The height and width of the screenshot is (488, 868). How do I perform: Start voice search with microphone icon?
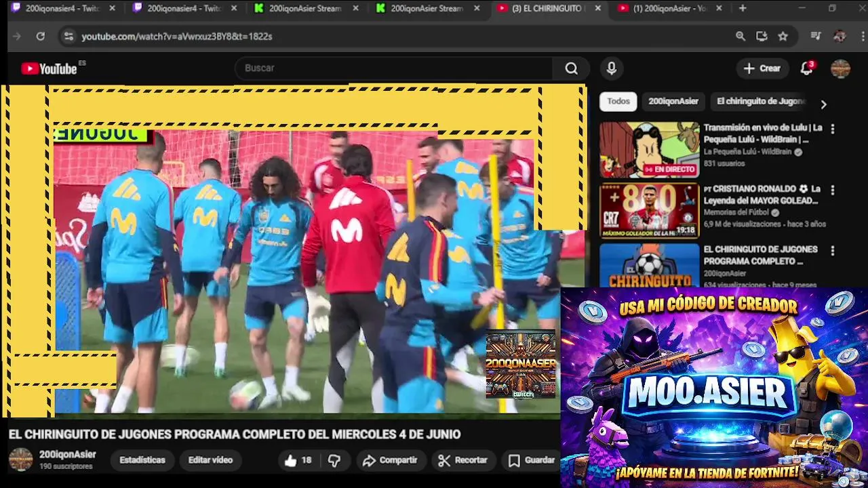(612, 68)
